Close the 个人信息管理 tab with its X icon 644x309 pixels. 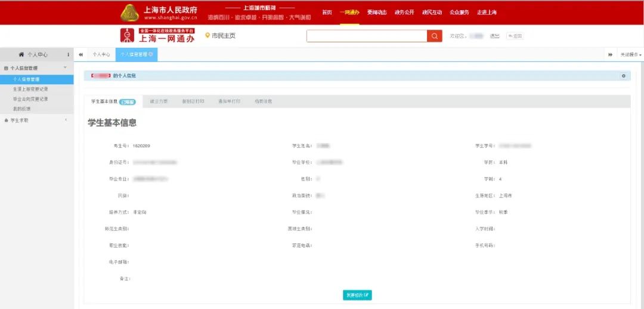pos(151,54)
